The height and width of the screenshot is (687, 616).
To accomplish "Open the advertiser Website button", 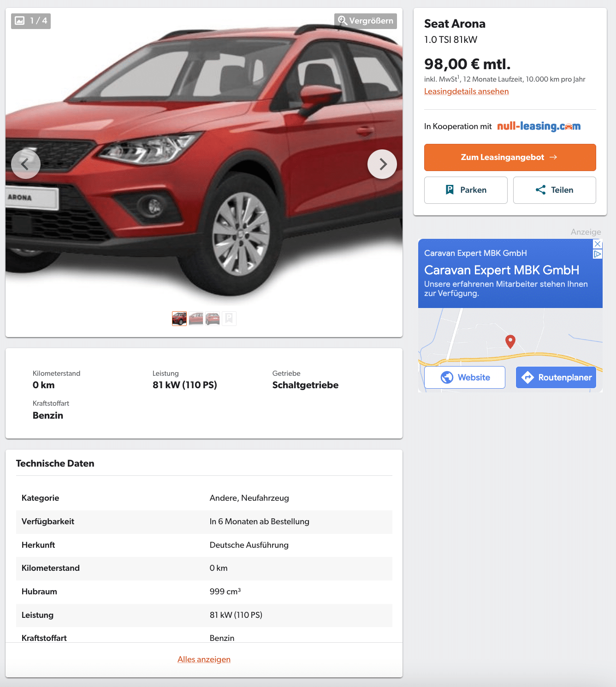I will pos(465,377).
